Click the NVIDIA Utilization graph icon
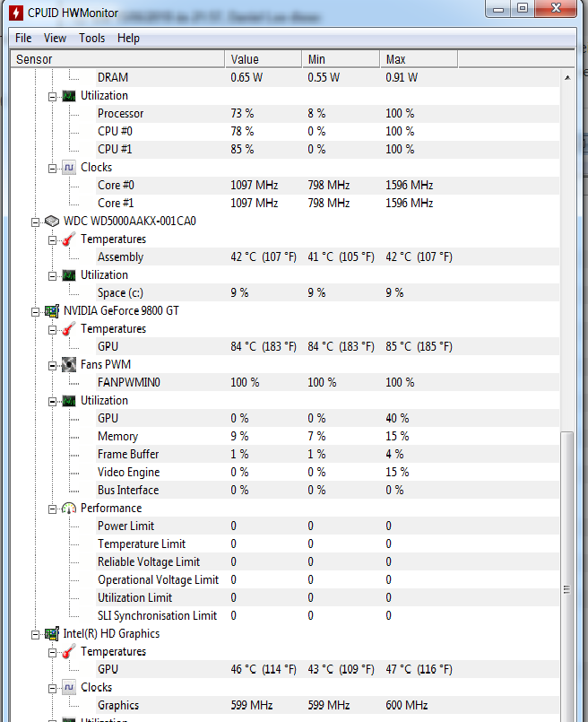 pyautogui.click(x=69, y=401)
